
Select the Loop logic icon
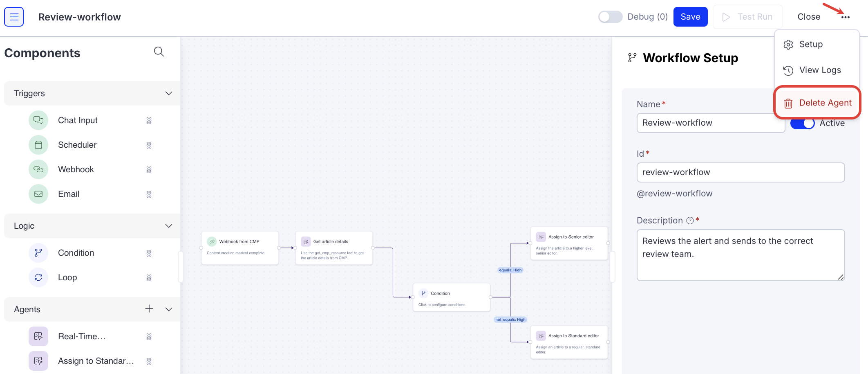click(x=38, y=277)
